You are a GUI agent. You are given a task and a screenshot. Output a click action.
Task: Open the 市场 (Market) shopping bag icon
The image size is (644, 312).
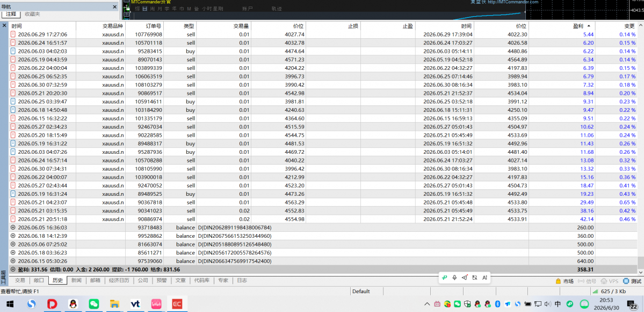[558, 281]
